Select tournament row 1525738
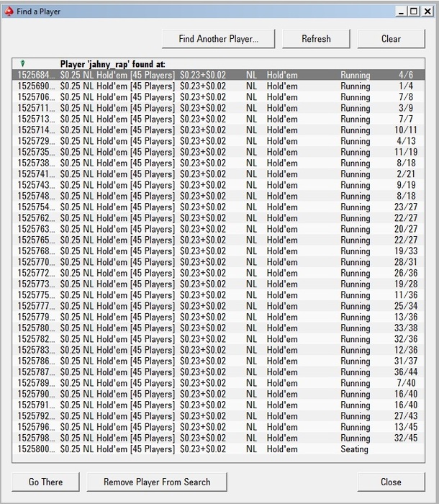The height and width of the screenshot is (504, 439). 219,163
